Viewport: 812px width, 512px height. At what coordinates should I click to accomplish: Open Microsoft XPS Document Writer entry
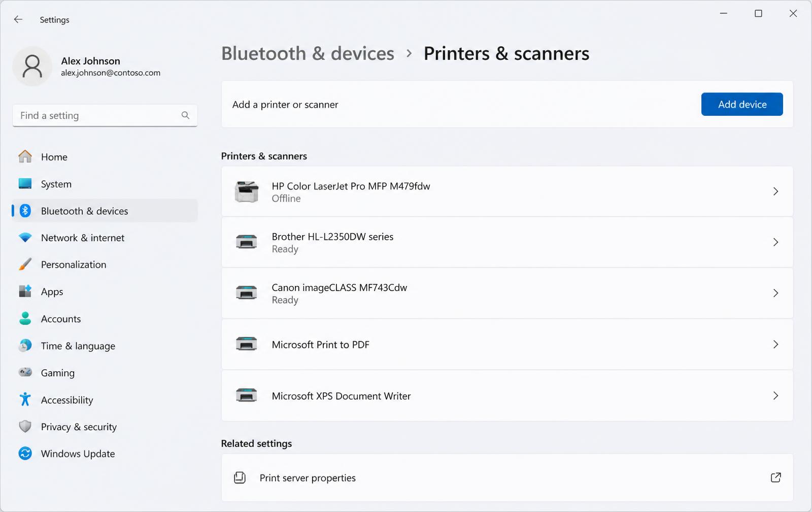(507, 396)
